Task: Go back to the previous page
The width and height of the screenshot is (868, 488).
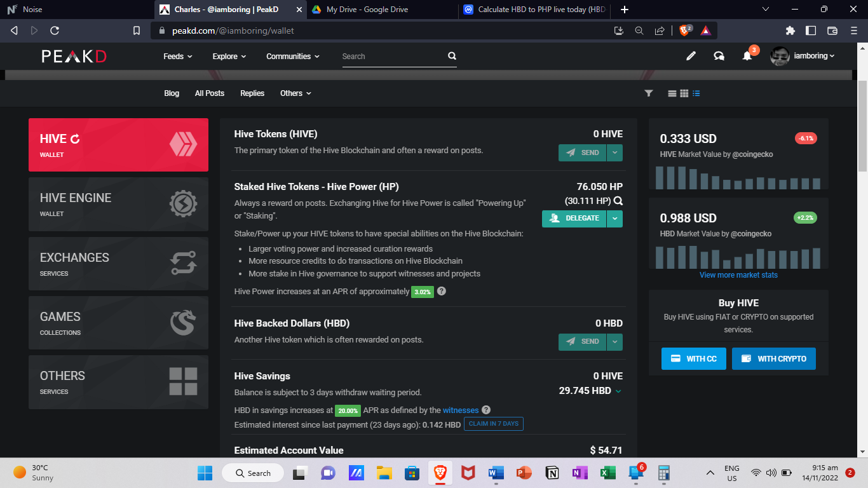Action: 14,30
